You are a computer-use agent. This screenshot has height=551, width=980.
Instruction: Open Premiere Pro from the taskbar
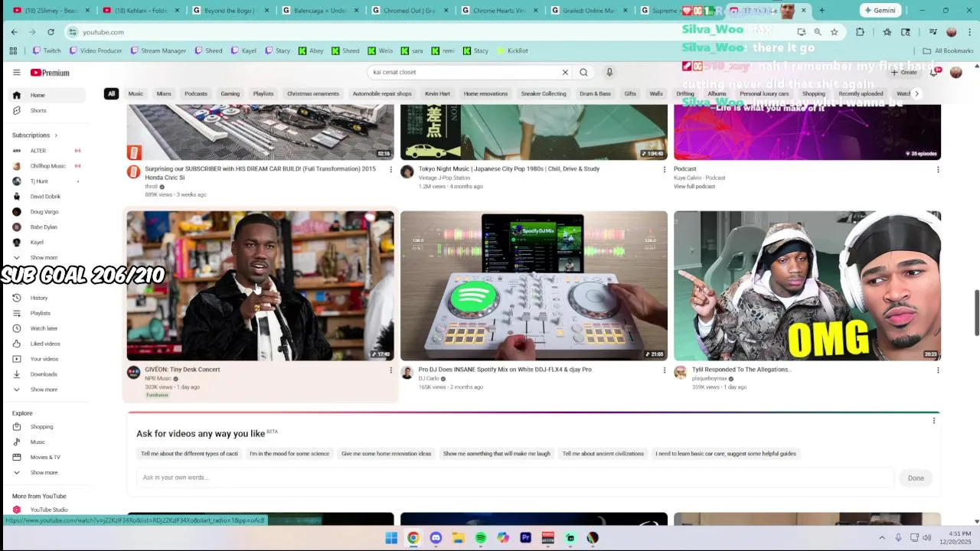tap(525, 538)
